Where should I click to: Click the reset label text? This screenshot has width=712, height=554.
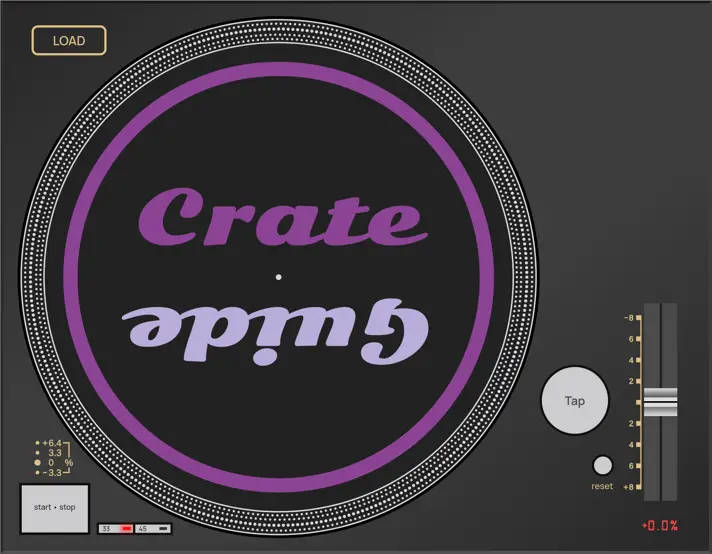coord(602,486)
